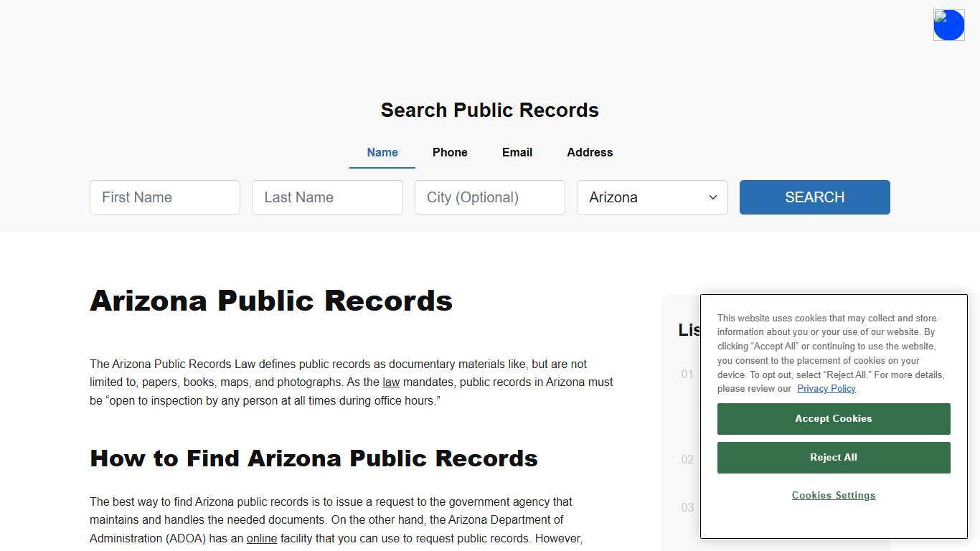Select list entry .01 in the sidebar

click(x=687, y=374)
